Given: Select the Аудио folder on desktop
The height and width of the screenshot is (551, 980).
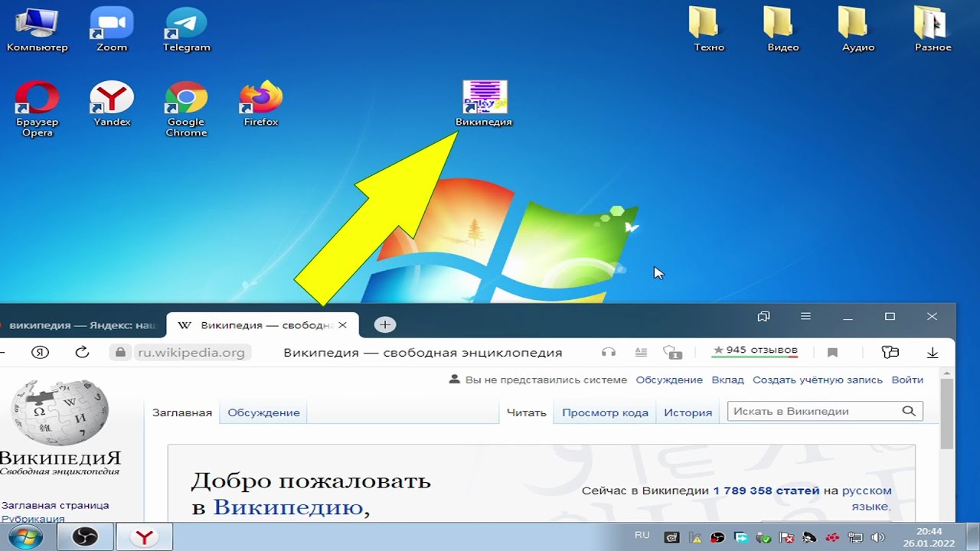Looking at the screenshot, I should (x=858, y=31).
